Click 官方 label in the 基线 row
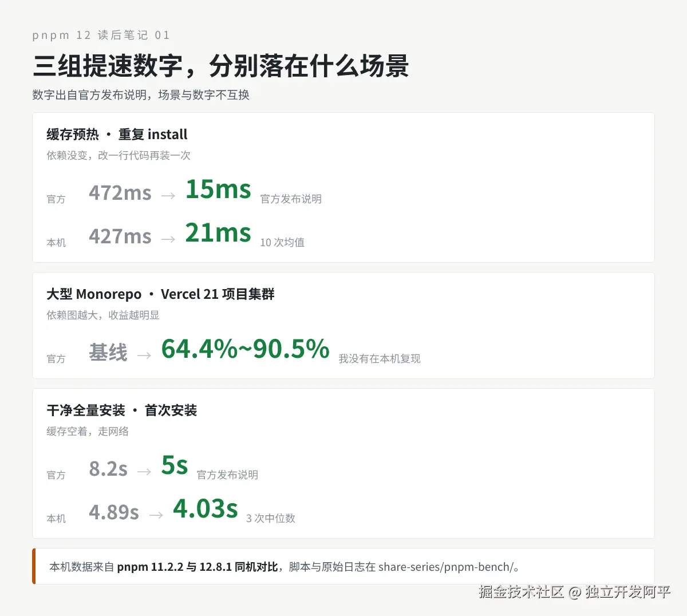Image resolution: width=687 pixels, height=616 pixels. [56, 359]
